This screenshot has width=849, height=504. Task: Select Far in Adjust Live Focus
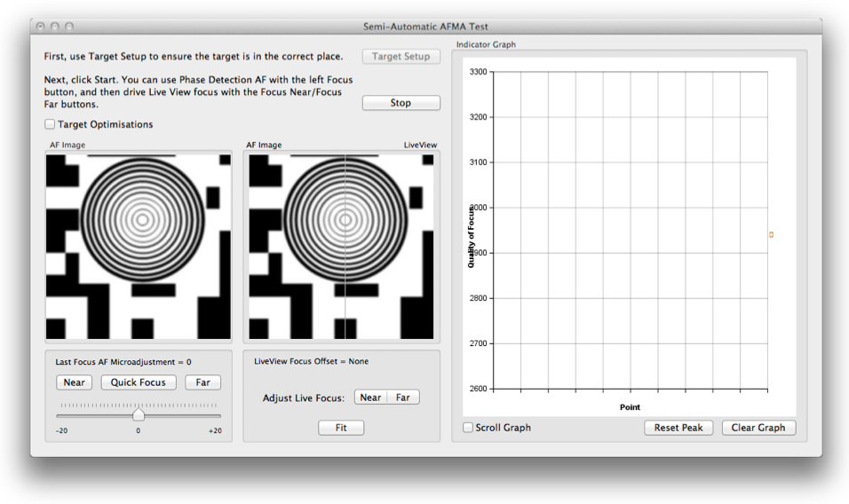(x=403, y=398)
